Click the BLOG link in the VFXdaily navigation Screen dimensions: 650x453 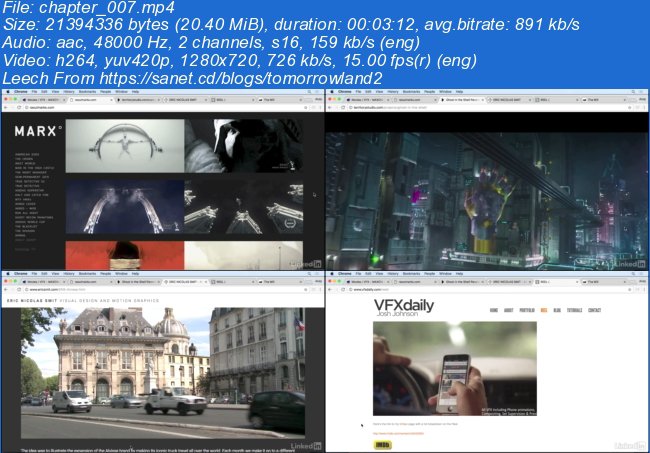pos(557,310)
